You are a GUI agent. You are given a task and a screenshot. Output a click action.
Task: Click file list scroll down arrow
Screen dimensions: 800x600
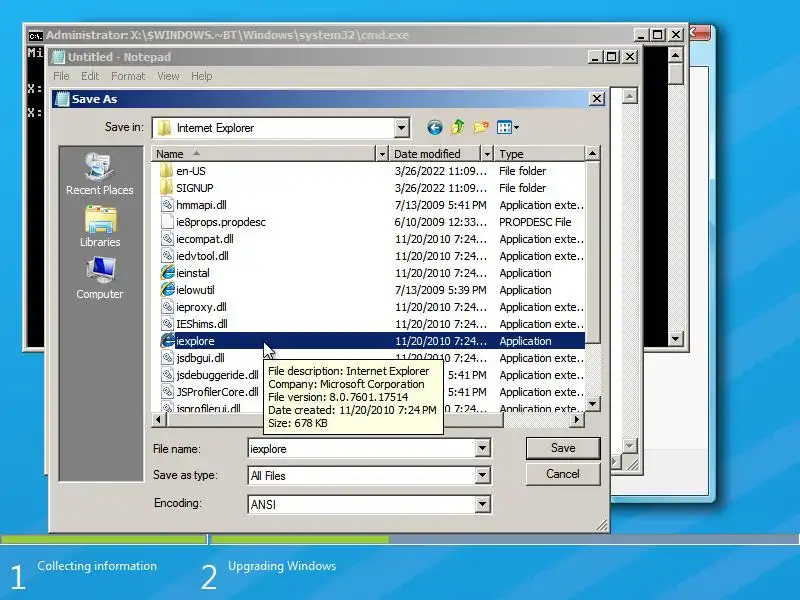click(x=592, y=404)
